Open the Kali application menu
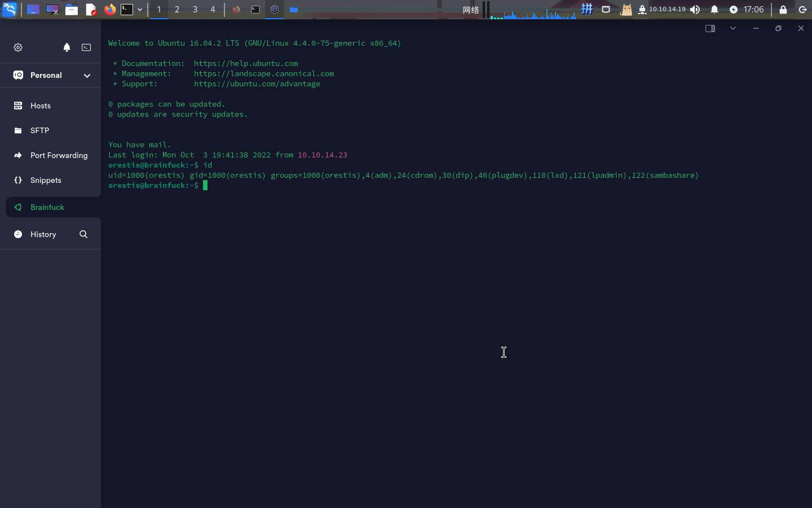The height and width of the screenshot is (508, 812). (x=10, y=10)
